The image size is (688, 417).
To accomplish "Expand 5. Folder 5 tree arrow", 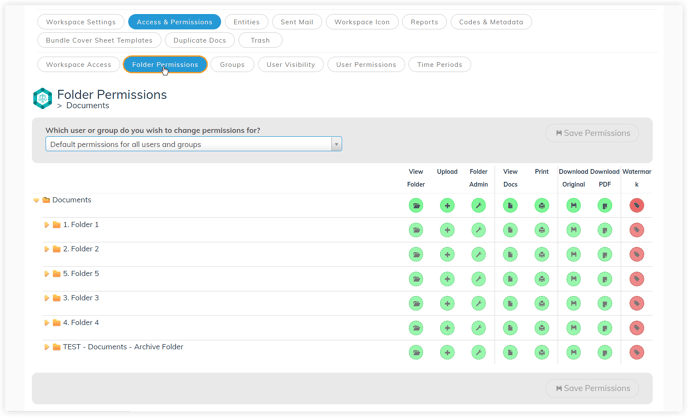I will [x=47, y=274].
